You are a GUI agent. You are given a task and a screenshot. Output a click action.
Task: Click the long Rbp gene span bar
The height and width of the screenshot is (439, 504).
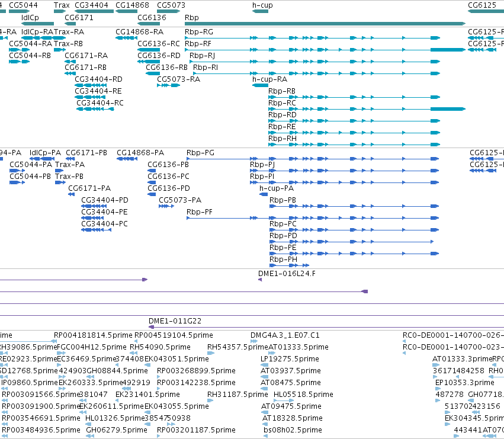click(325, 24)
